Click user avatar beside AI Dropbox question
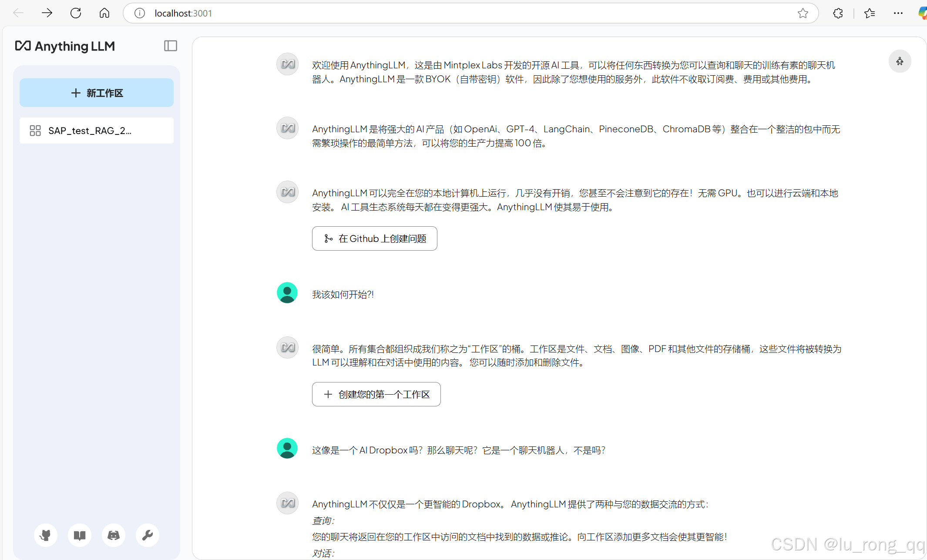 click(287, 449)
